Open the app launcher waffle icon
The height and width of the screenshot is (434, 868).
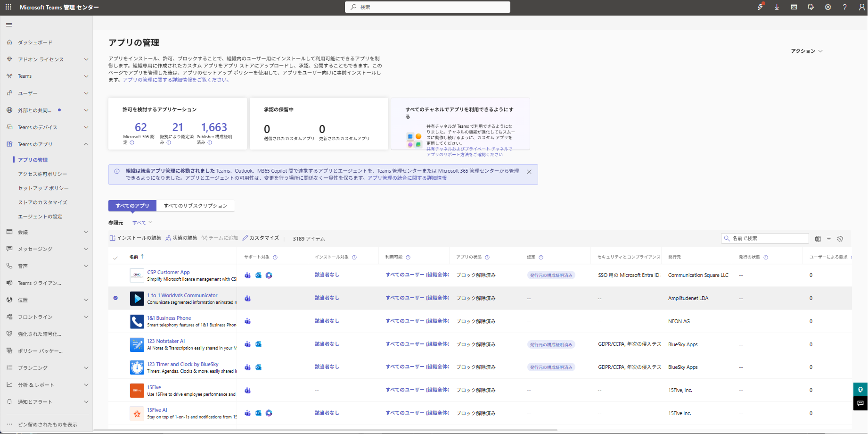coord(8,7)
